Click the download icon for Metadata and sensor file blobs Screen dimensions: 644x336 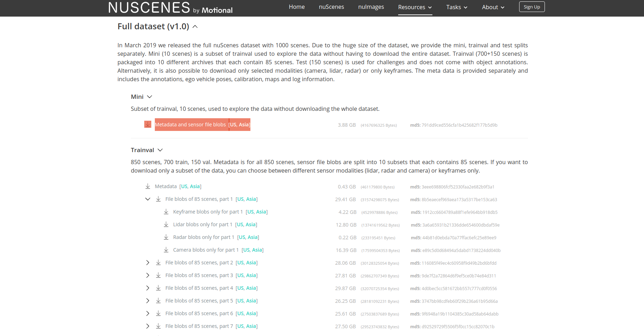(148, 124)
